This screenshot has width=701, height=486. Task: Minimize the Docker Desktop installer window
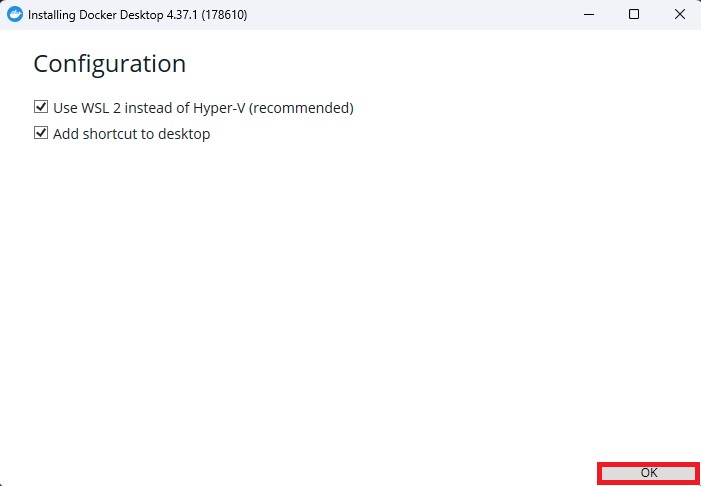coord(589,15)
